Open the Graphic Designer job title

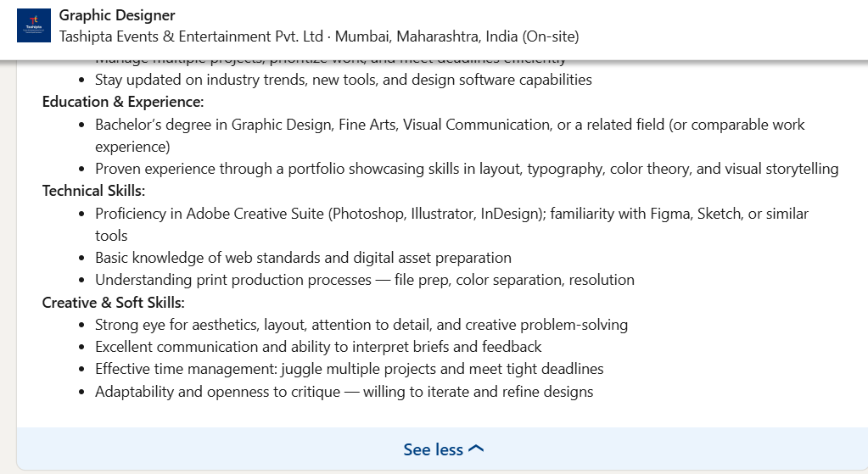tap(117, 15)
